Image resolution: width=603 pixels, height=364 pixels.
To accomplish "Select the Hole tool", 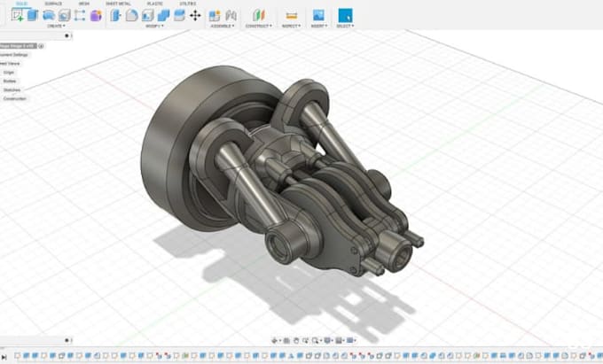I will click(x=64, y=15).
